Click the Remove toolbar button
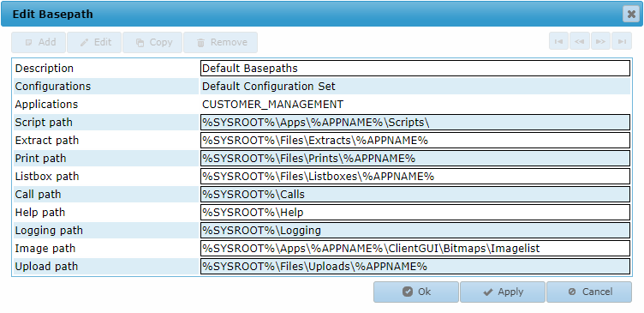Image resolution: width=644 pixels, height=313 pixels. tap(221, 42)
